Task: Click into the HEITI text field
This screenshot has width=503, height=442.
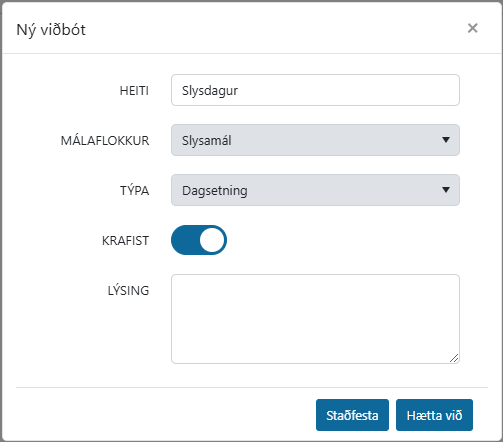Action: tap(315, 90)
